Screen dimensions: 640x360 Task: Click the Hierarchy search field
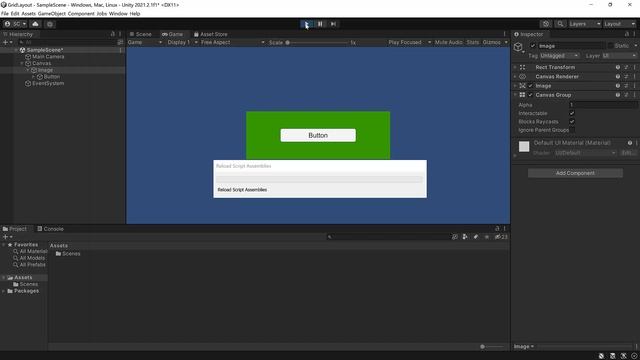pyautogui.click(x=67, y=42)
